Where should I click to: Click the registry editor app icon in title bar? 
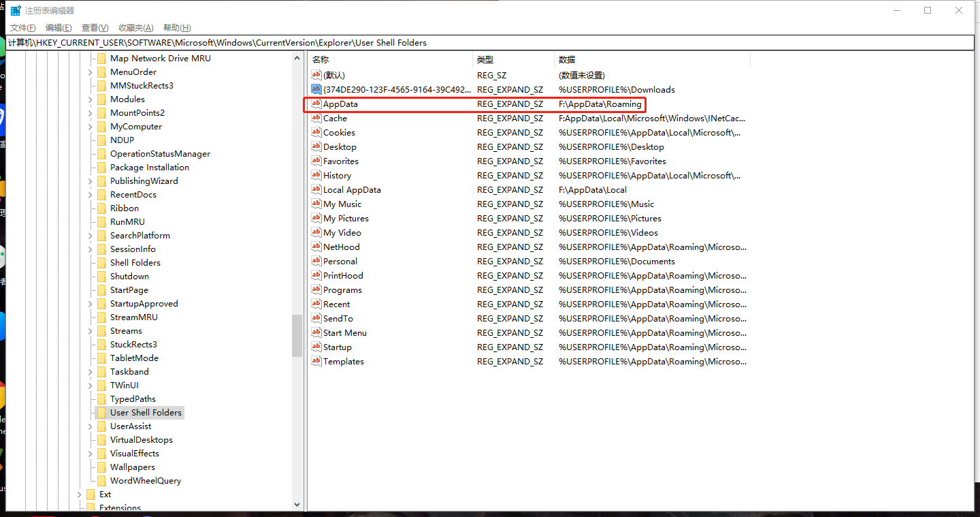click(x=15, y=10)
